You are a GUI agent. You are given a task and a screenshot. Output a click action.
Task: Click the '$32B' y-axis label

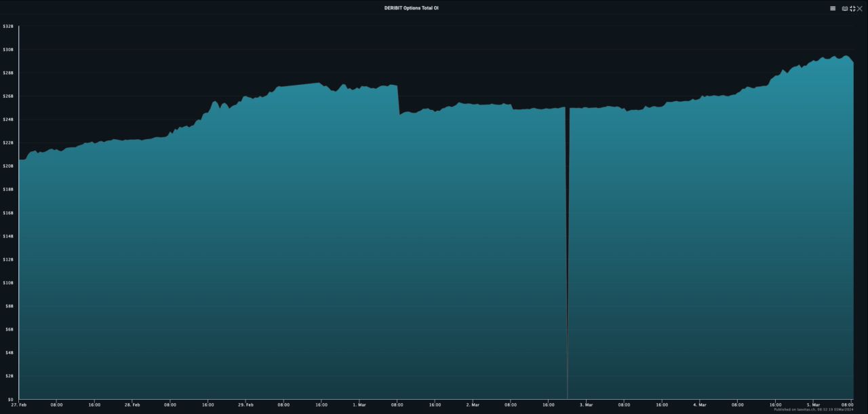(x=8, y=26)
